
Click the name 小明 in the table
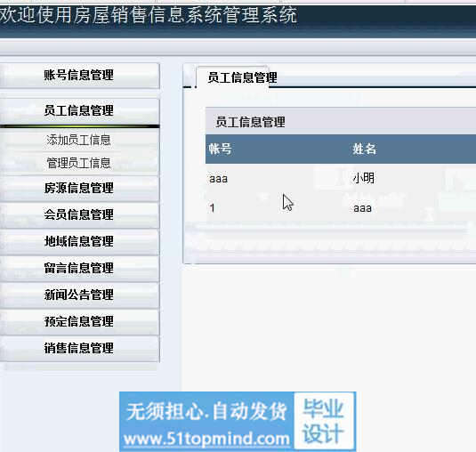[x=363, y=178]
